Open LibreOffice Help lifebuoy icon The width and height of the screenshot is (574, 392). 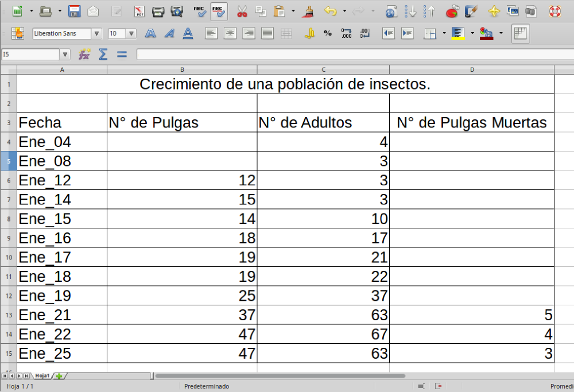pyautogui.click(x=555, y=11)
